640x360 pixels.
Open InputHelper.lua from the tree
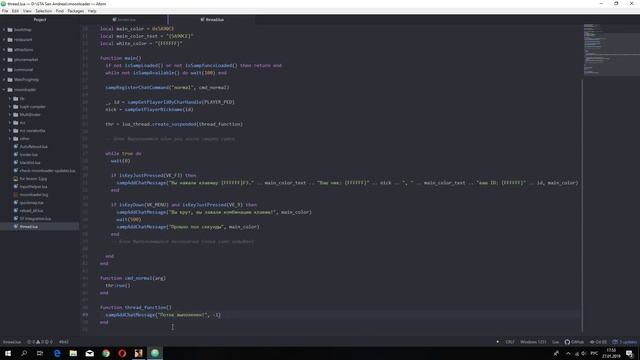click(x=33, y=187)
